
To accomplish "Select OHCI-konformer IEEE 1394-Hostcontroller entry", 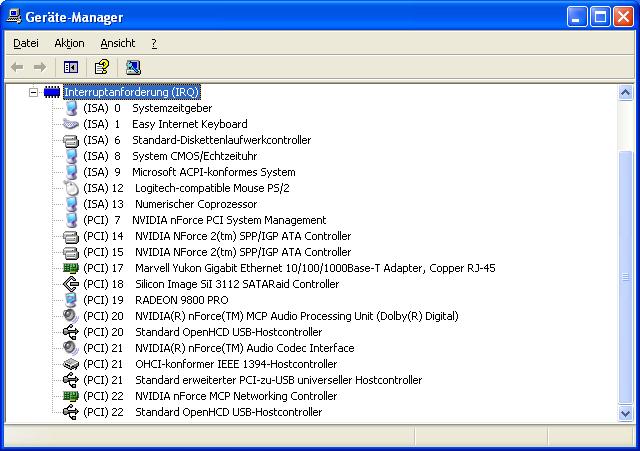I will tap(211, 364).
